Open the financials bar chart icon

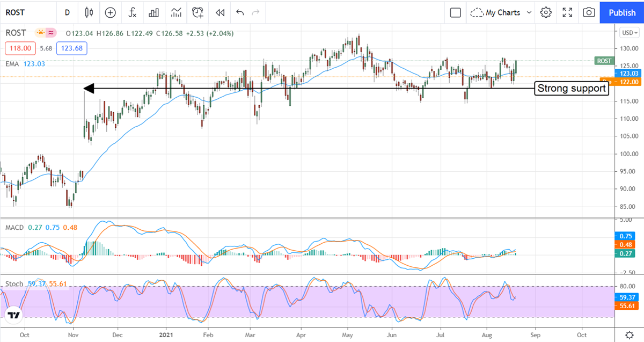[x=154, y=12]
